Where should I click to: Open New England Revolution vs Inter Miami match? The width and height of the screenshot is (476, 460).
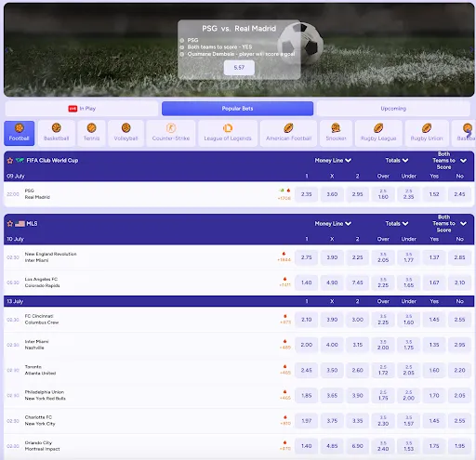[50, 257]
